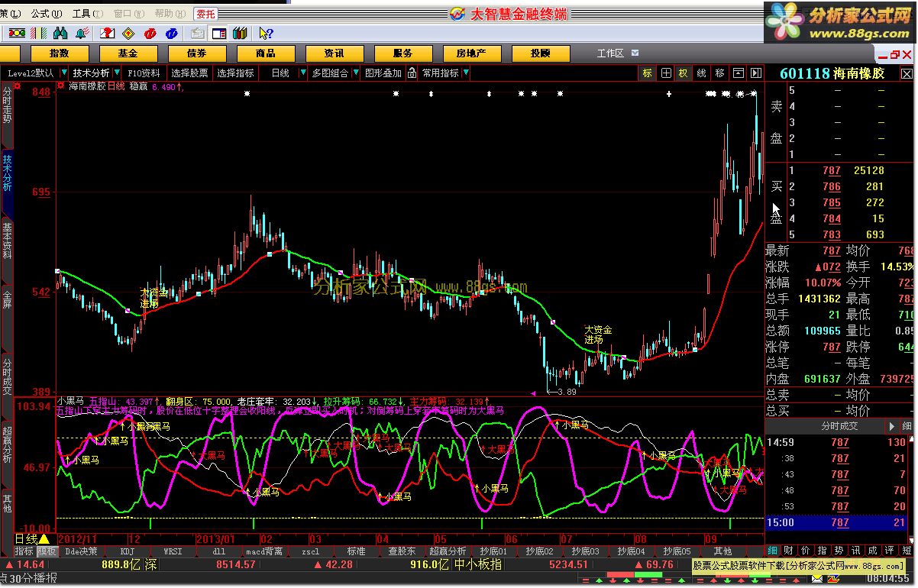This screenshot has height=588, width=918.
Task: Click the context help cursor icon
Action: point(267,33)
